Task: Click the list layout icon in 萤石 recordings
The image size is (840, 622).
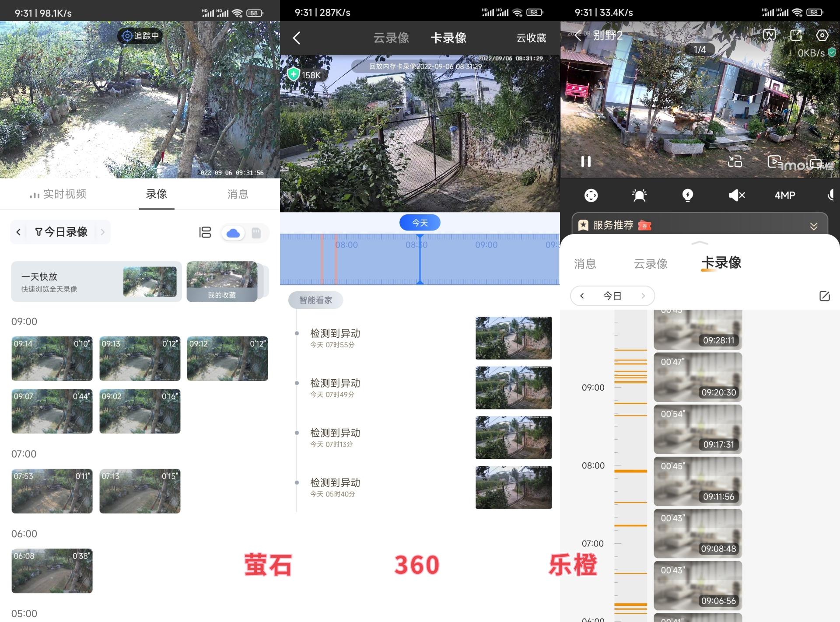Action: pyautogui.click(x=205, y=232)
